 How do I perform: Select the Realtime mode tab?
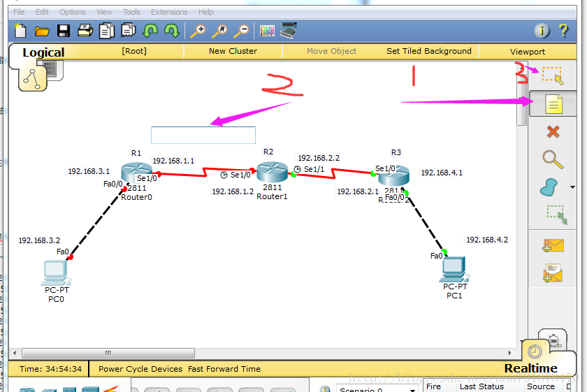(531, 368)
